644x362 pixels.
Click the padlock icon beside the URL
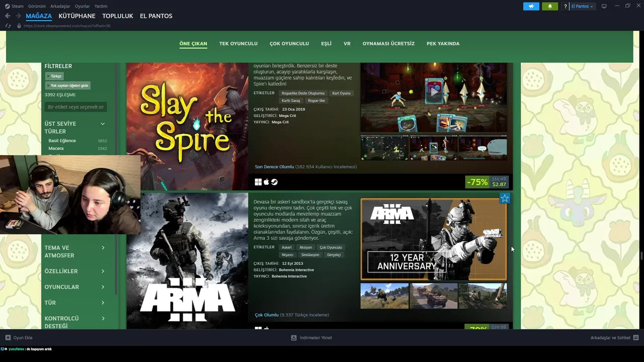pos(19,26)
